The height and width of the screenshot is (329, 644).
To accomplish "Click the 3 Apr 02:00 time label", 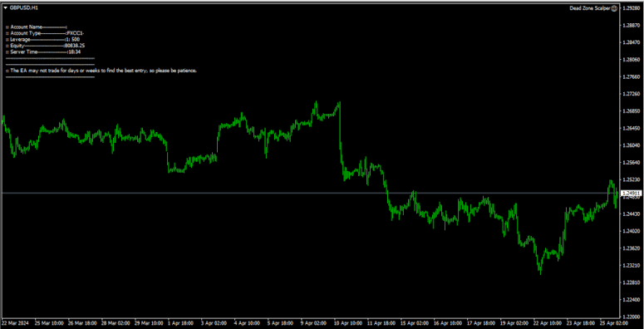I will pos(215,323).
